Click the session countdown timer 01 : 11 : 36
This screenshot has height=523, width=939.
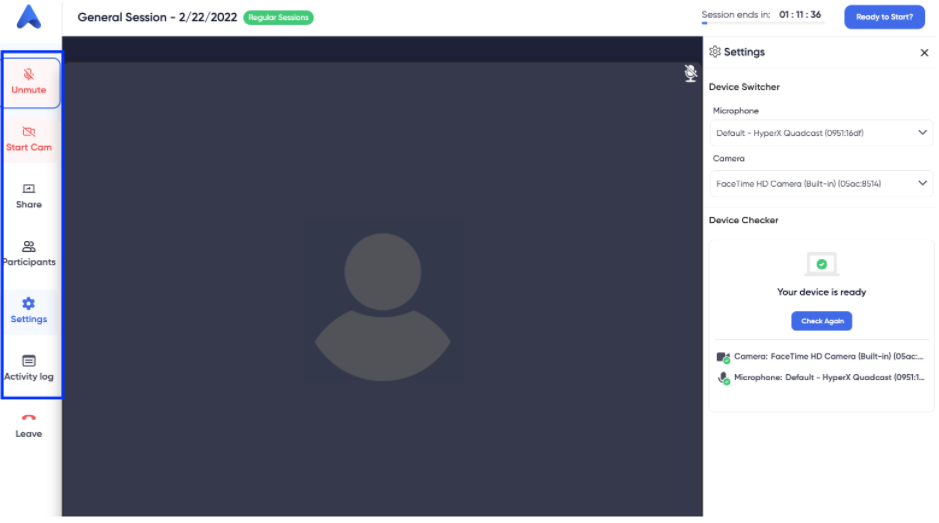pos(799,14)
